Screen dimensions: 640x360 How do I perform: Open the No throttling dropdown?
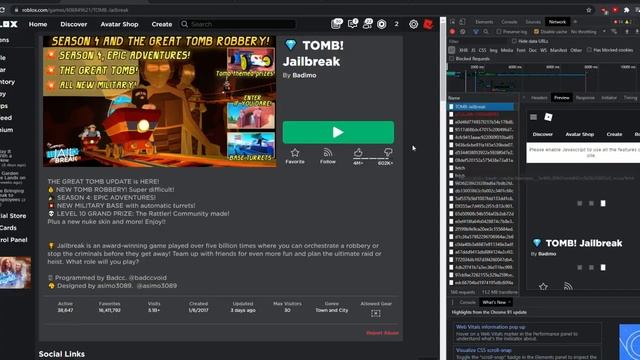(588, 31)
